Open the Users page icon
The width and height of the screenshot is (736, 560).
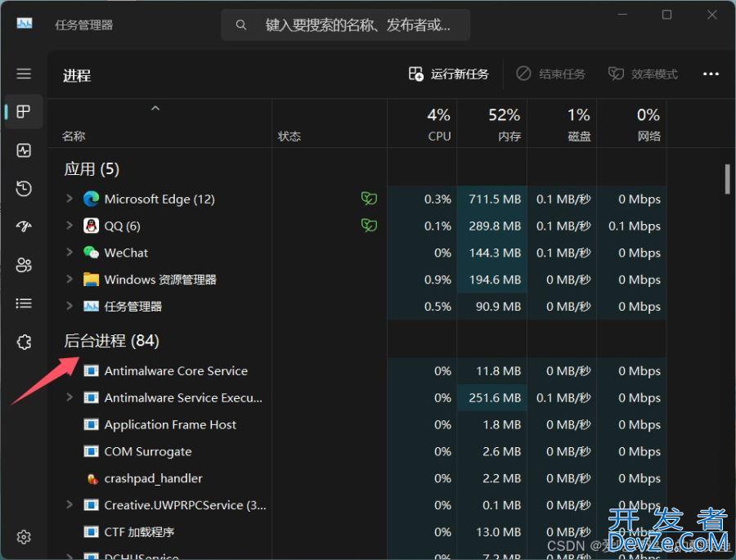coord(24,265)
